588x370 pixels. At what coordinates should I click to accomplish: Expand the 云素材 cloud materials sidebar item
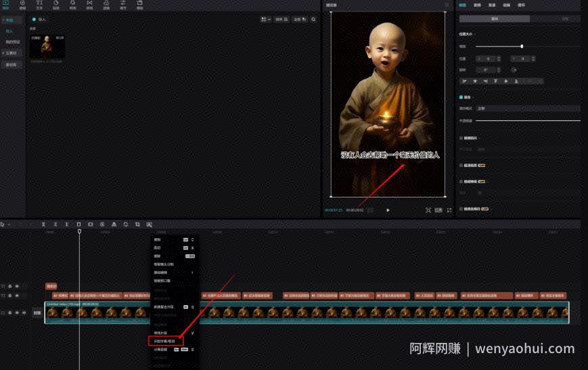click(10, 53)
